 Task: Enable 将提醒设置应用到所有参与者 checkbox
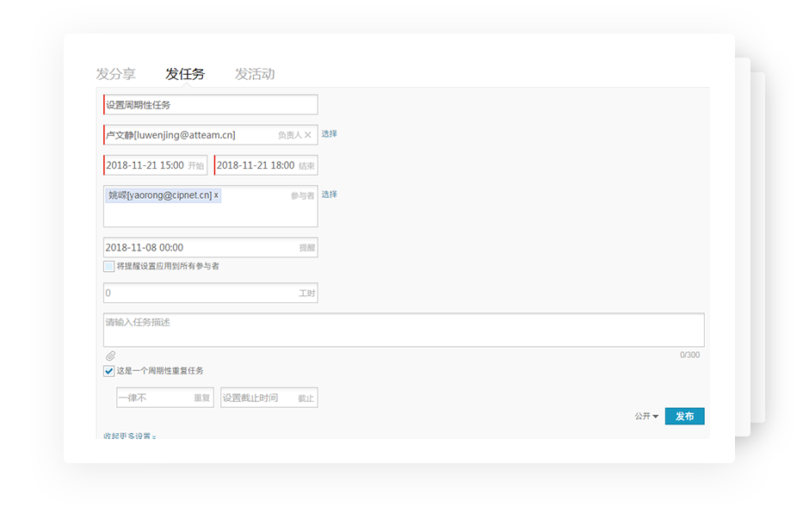pos(108,267)
